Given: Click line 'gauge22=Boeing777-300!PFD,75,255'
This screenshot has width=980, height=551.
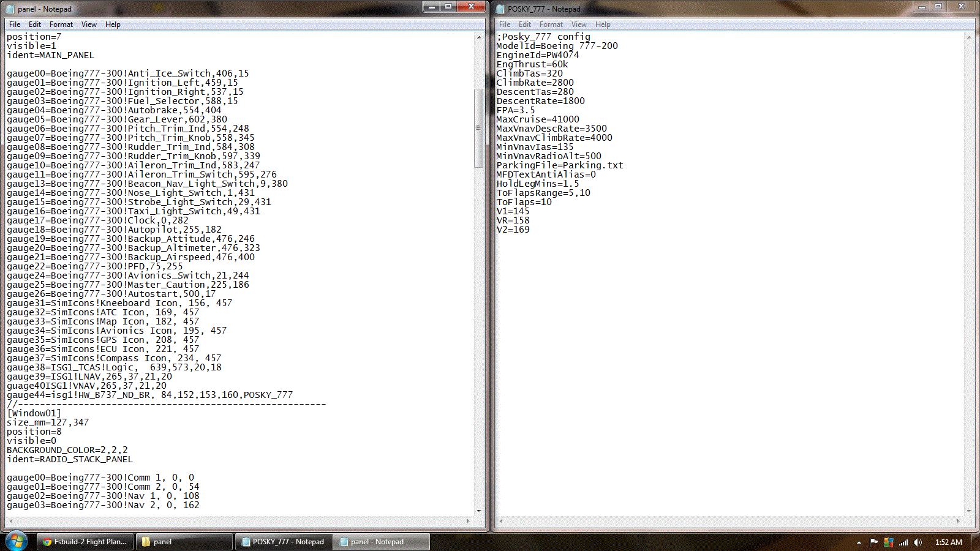Looking at the screenshot, I should point(95,266).
